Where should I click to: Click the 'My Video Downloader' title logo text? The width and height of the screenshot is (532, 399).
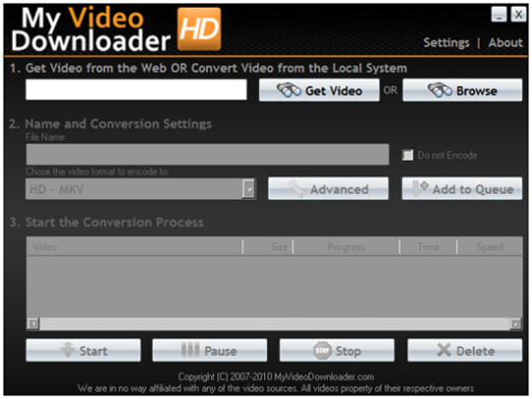coord(91,30)
